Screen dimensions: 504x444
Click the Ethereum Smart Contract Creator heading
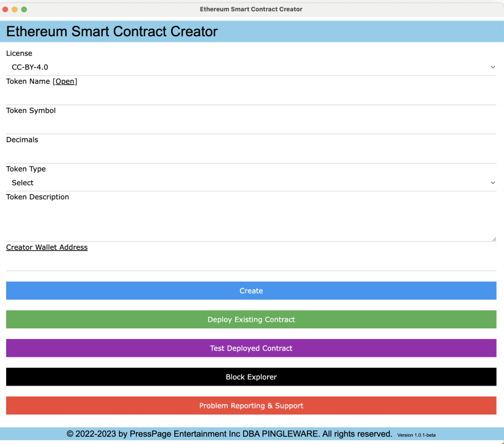112,31
